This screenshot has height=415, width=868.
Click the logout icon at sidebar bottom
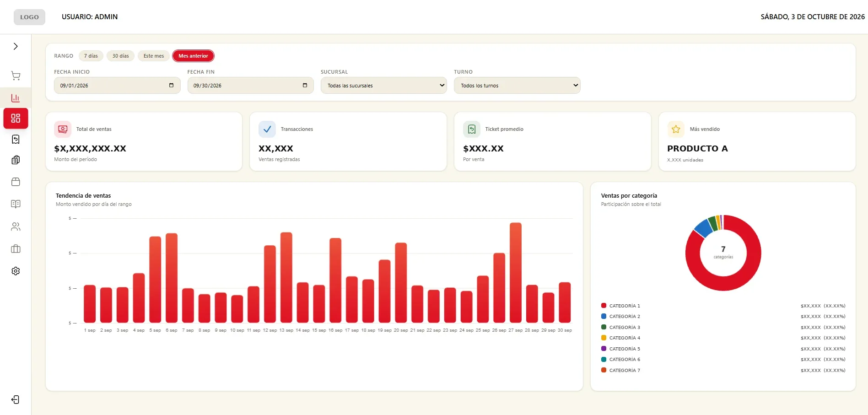point(16,400)
